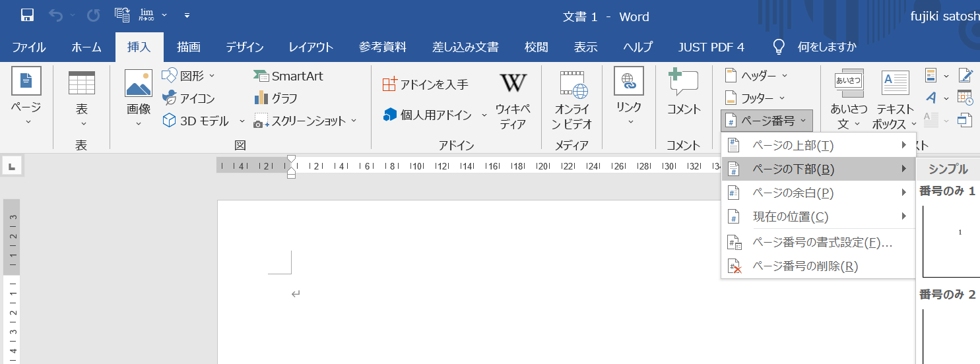Open the Undo history dropdown arrow

pyautogui.click(x=72, y=15)
